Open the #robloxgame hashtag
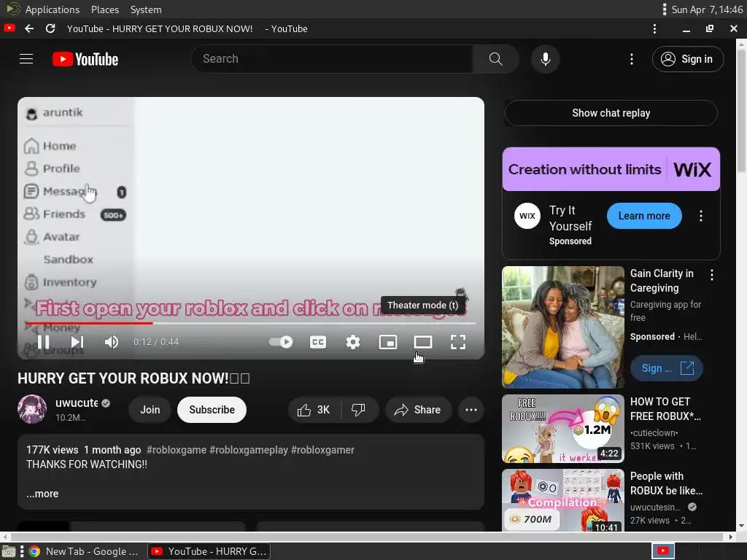Screen dimensions: 747x560 pyautogui.click(x=177, y=450)
